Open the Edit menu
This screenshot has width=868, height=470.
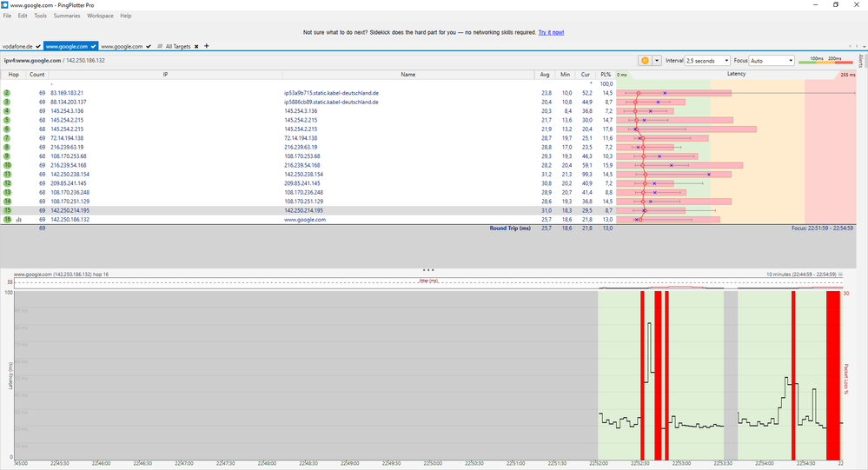pyautogui.click(x=23, y=16)
